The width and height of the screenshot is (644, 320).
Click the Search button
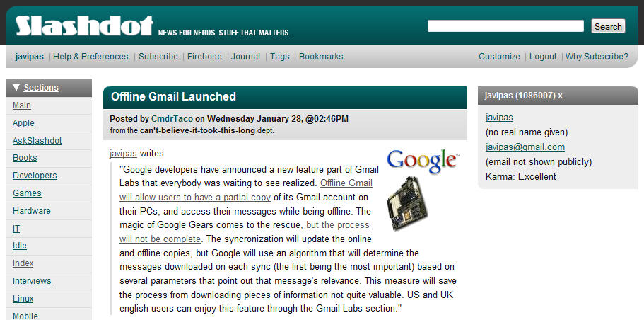608,26
